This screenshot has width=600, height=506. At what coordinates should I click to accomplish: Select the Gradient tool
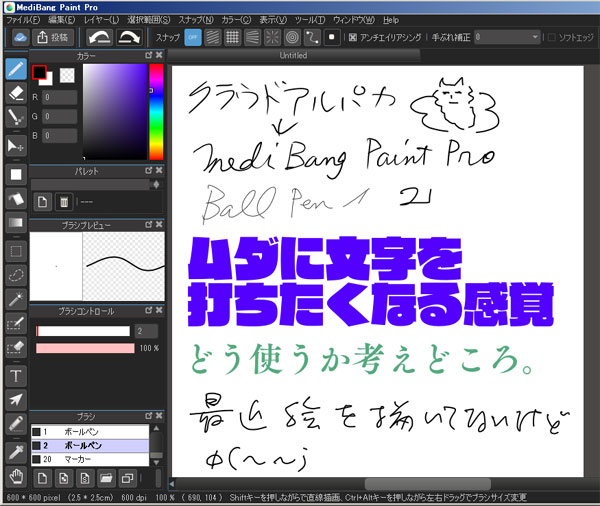point(16,222)
